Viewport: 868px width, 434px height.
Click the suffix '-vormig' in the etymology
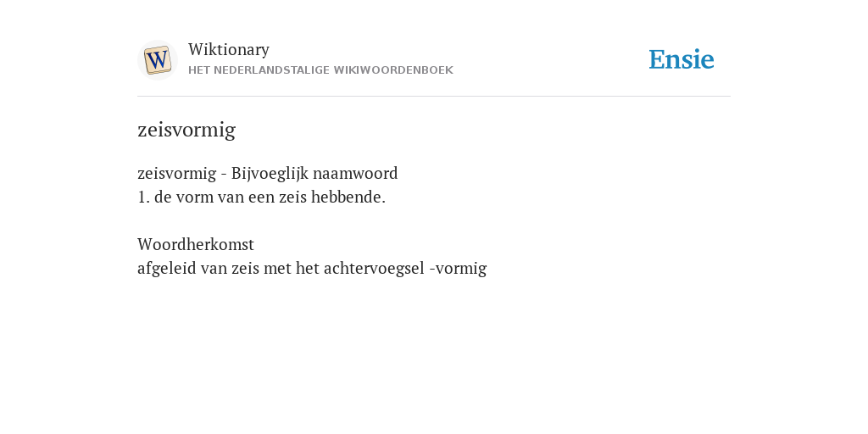coord(458,269)
